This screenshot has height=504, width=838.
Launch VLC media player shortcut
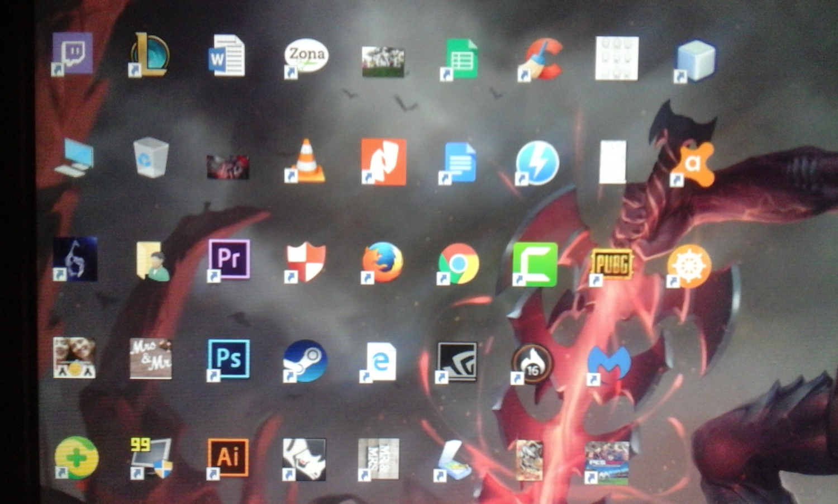pyautogui.click(x=305, y=160)
